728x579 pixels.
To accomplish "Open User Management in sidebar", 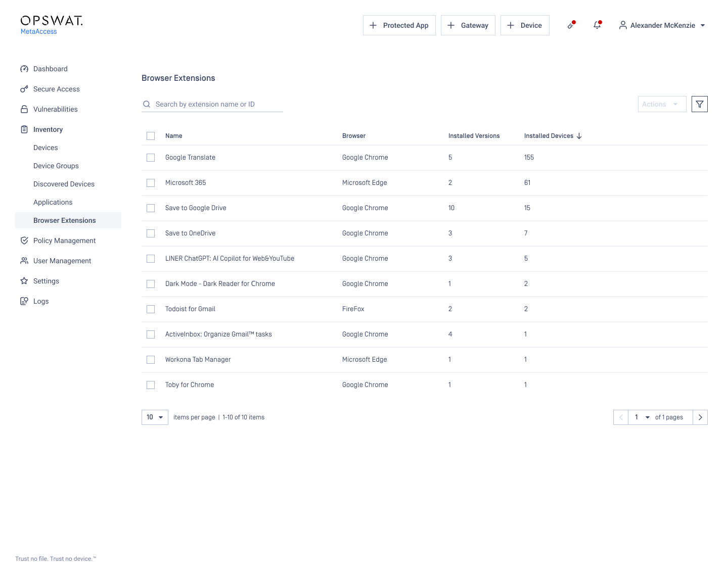I will click(x=62, y=261).
